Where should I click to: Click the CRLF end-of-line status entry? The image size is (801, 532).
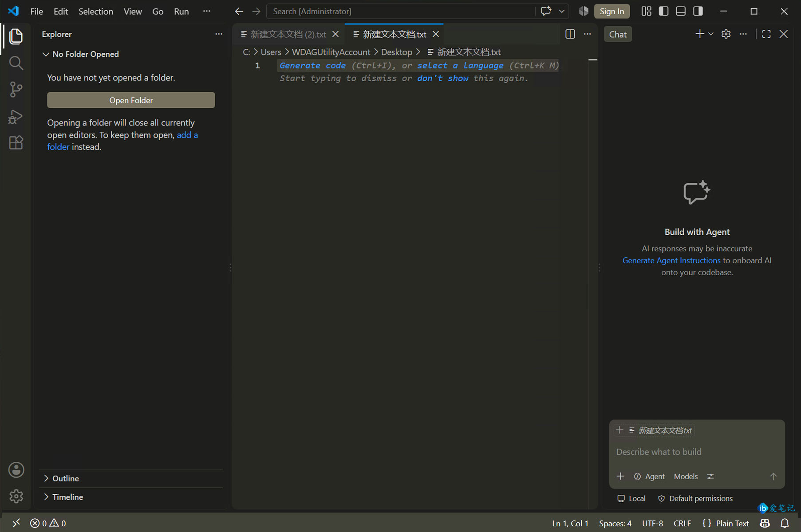682,523
